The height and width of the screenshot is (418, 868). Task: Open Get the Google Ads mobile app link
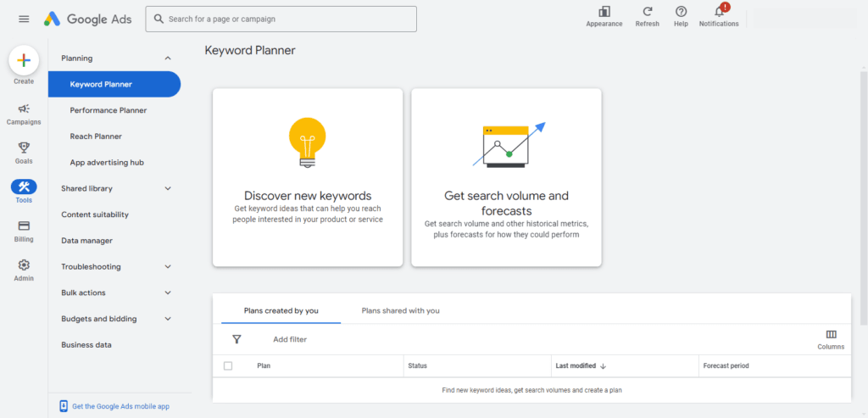click(120, 406)
